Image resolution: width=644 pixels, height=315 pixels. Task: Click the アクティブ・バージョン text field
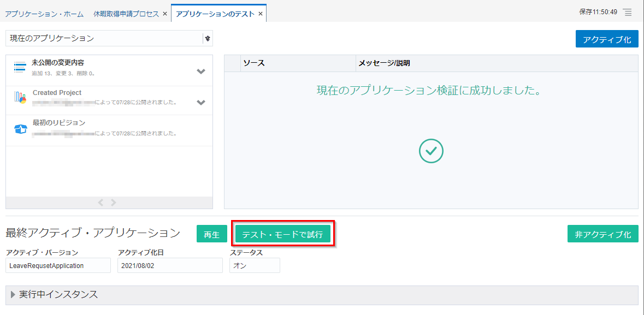point(51,265)
